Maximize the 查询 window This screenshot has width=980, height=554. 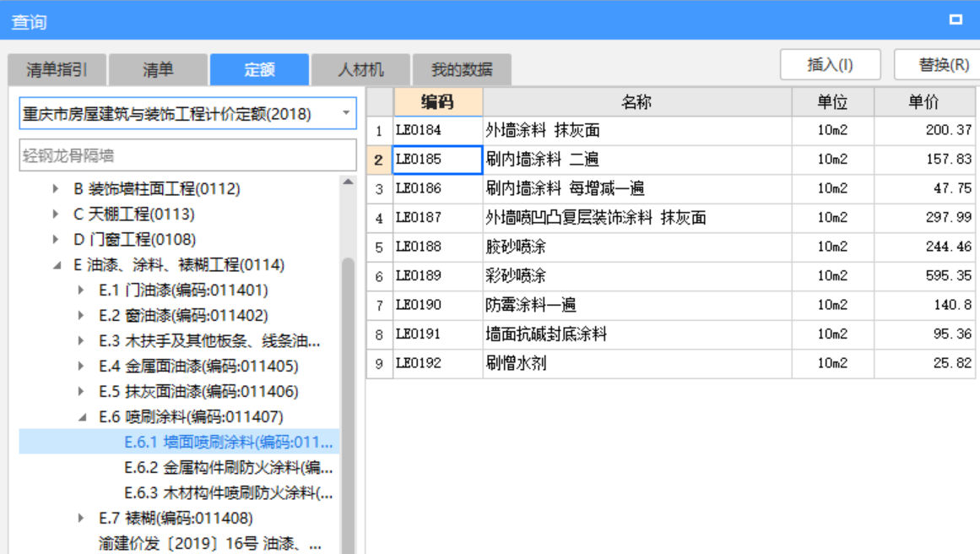956,19
